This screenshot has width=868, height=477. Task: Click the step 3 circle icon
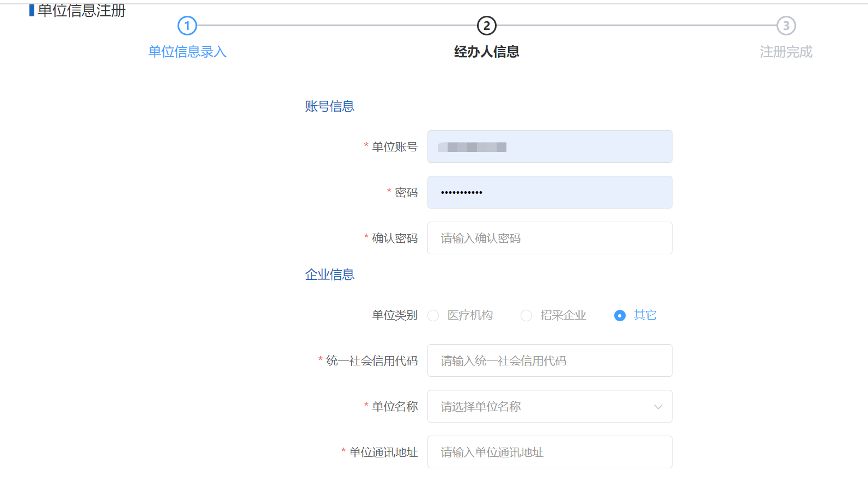pos(786,26)
